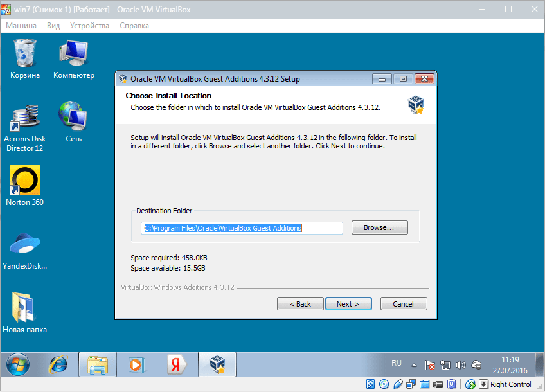Launch Acronis Disk Director 12 shortcut
This screenshot has width=545, height=392.
(24, 128)
